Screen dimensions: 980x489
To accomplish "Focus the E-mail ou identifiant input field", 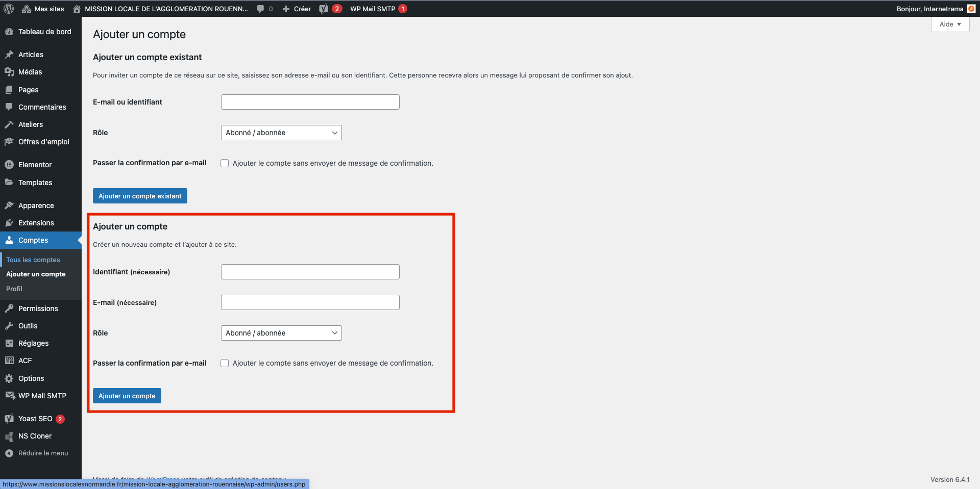I will point(310,102).
